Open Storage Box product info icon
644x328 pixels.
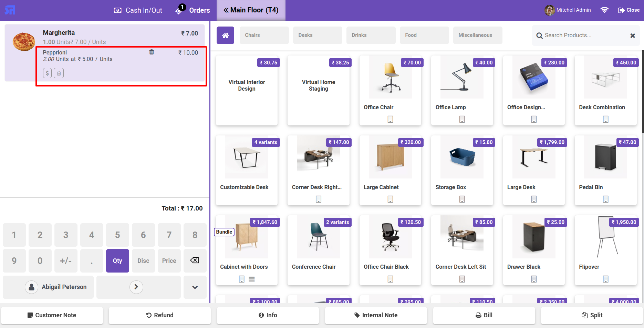coord(462,199)
